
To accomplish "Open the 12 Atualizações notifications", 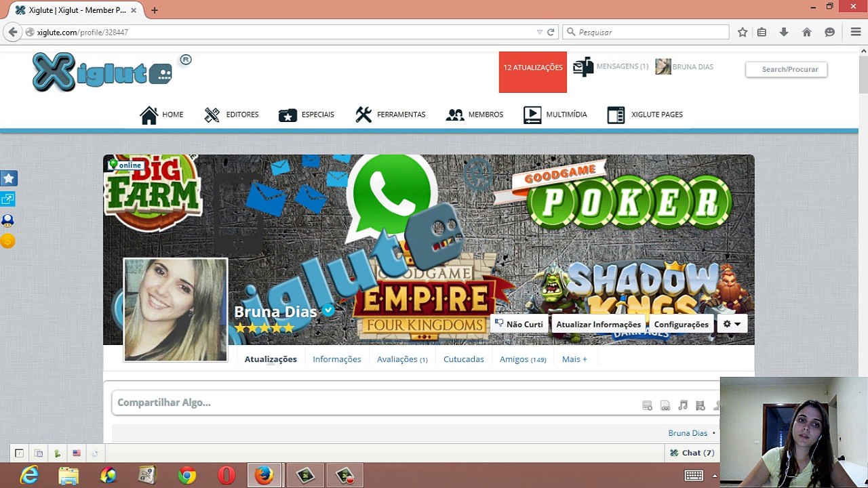I will click(533, 72).
